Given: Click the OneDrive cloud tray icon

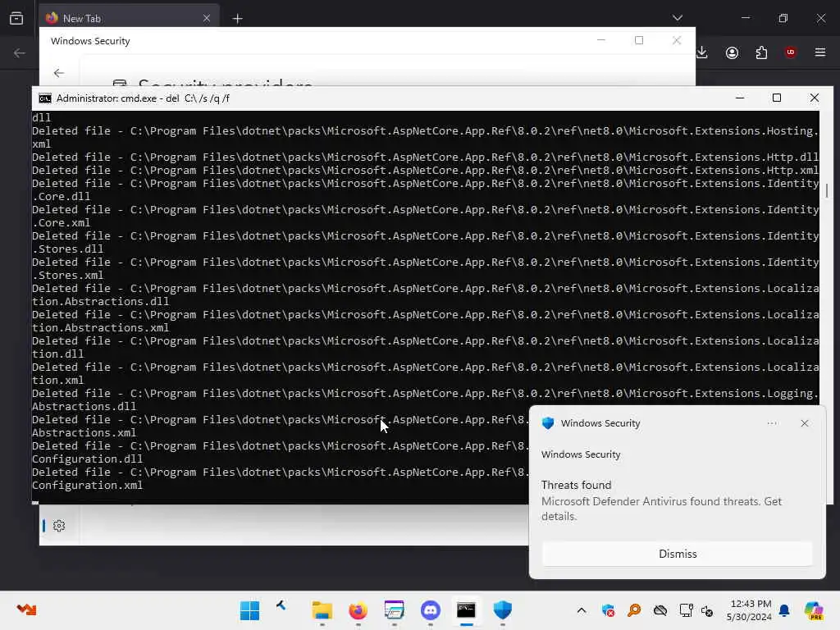Looking at the screenshot, I should point(660,610).
